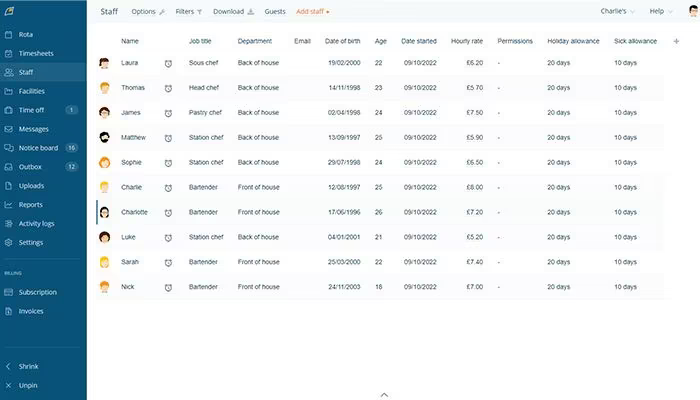Click Thomas's clock icon
The width and height of the screenshot is (700, 400).
click(168, 88)
